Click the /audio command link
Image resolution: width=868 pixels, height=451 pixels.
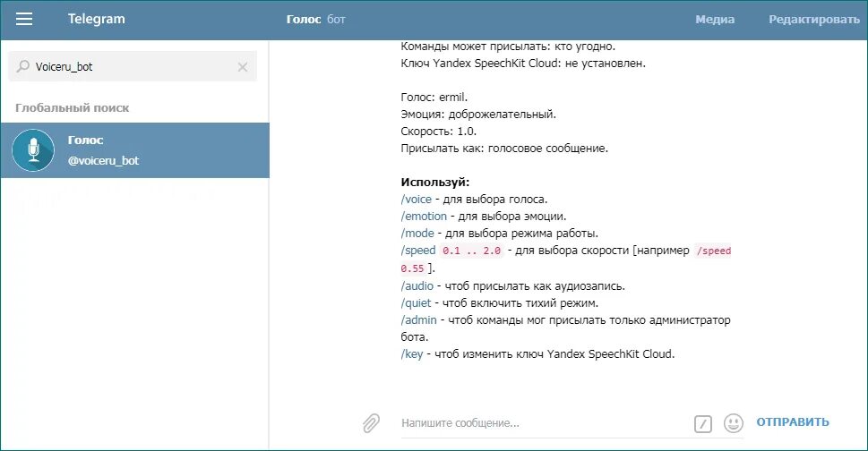pos(417,285)
